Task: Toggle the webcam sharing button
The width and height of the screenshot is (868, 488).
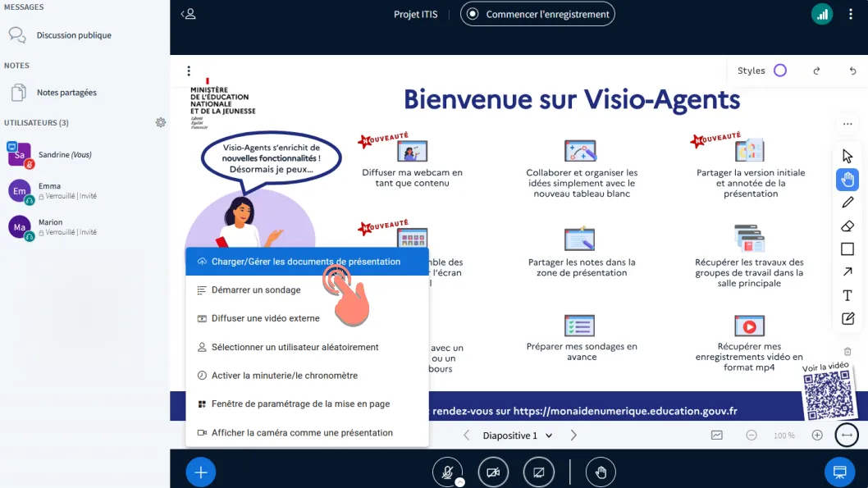Action: click(x=493, y=472)
